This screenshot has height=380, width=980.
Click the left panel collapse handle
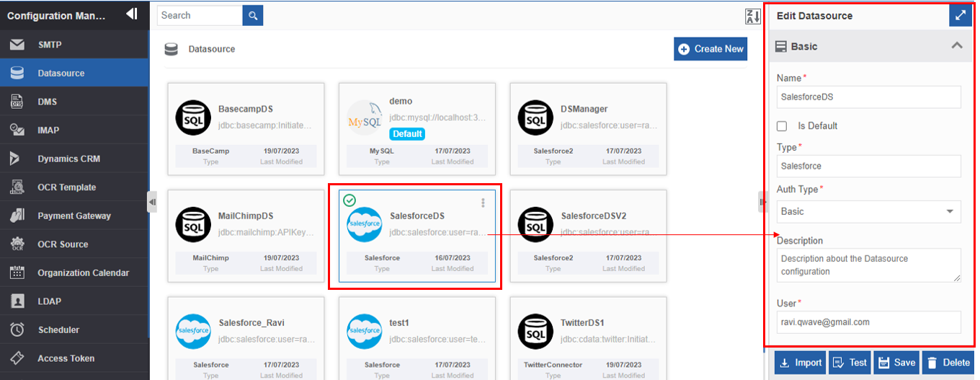pyautogui.click(x=152, y=202)
